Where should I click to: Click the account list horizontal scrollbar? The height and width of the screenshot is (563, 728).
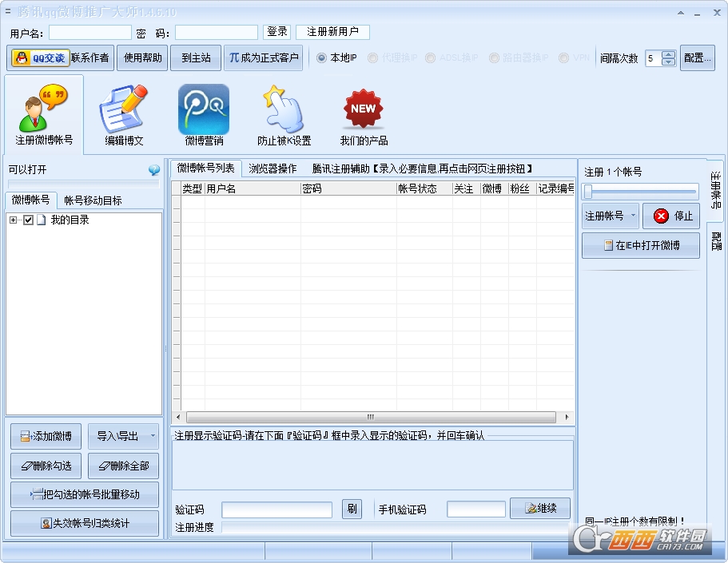[371, 417]
